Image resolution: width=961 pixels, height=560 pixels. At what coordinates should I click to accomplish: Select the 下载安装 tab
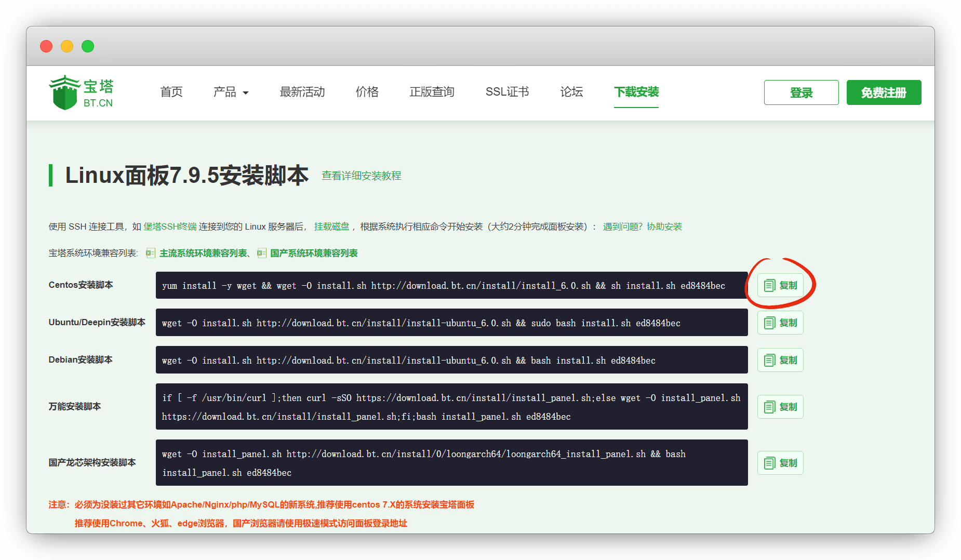point(636,92)
